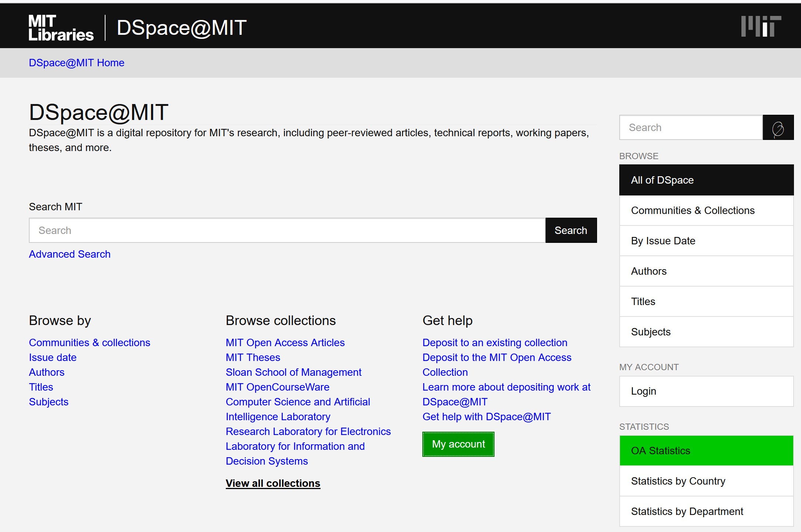The width and height of the screenshot is (801, 532).
Task: Click the MIT Libraries logo
Action: 61,28
